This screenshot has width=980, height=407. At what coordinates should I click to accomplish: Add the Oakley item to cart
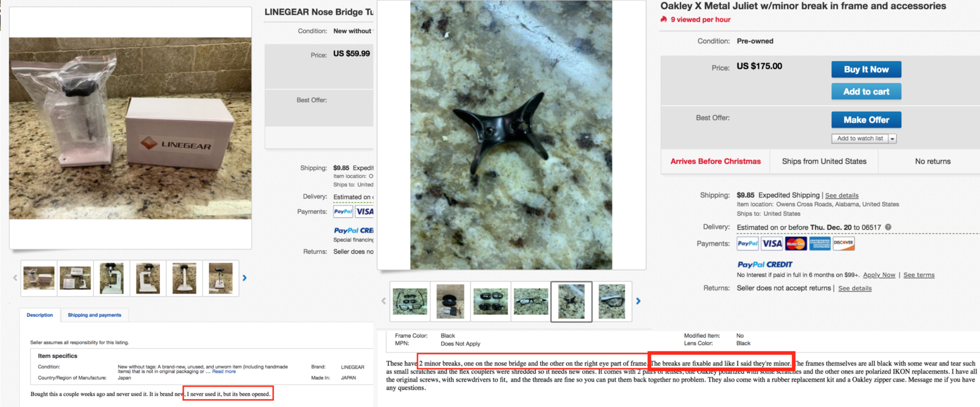click(866, 91)
